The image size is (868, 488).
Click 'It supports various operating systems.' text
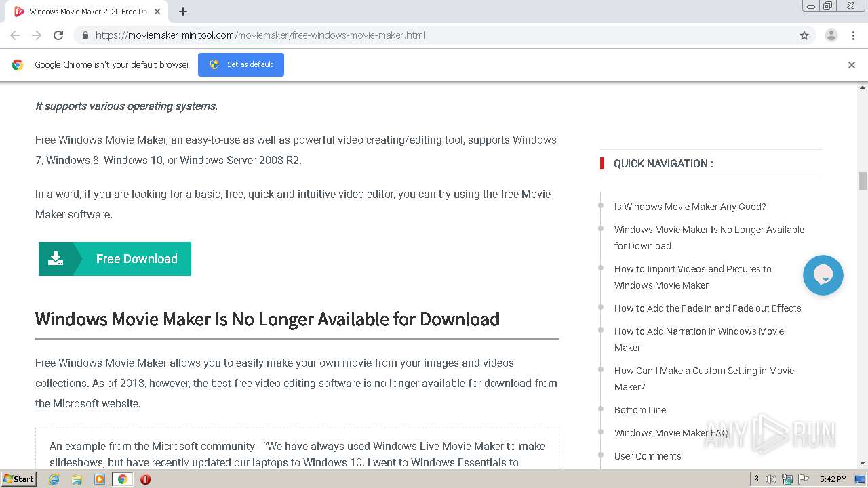tap(126, 106)
